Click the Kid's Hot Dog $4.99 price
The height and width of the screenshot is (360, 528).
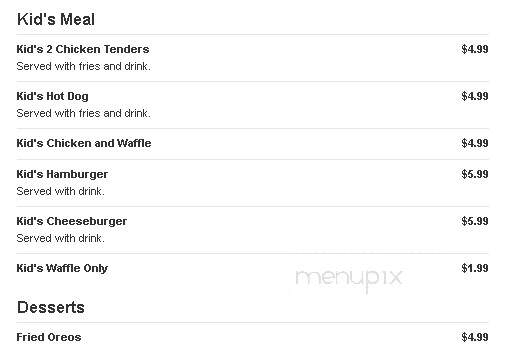tap(475, 96)
